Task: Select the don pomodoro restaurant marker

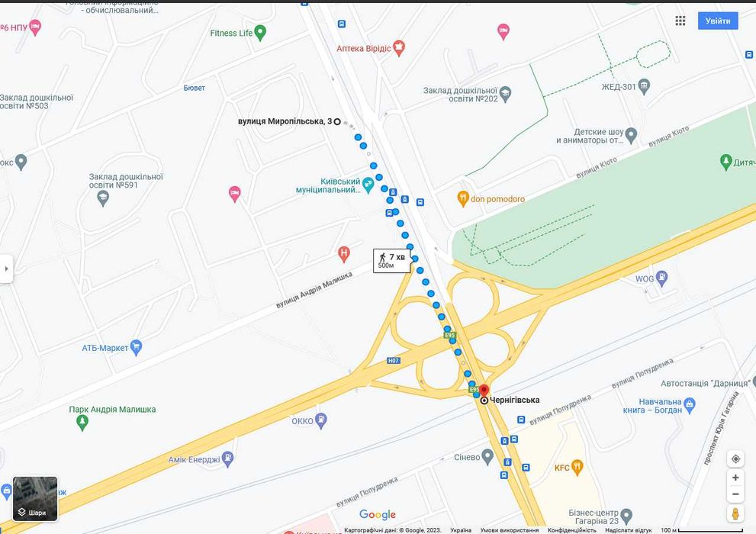Action: pyautogui.click(x=463, y=198)
